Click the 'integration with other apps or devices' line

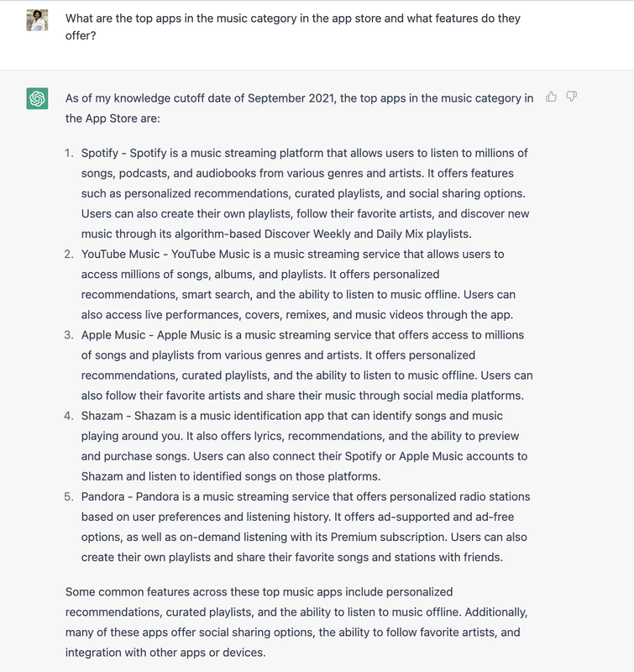click(165, 653)
